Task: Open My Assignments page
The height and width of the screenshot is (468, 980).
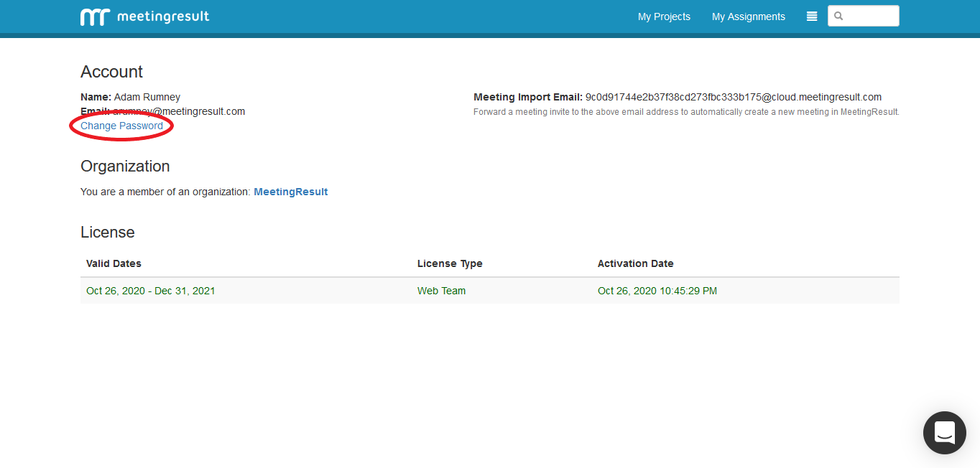Action: 748,17
